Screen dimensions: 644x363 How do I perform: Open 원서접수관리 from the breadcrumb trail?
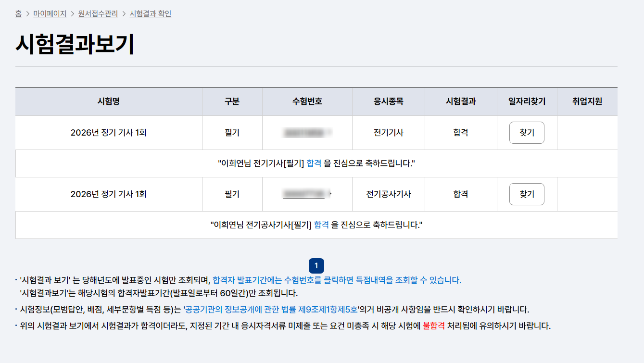tap(98, 13)
